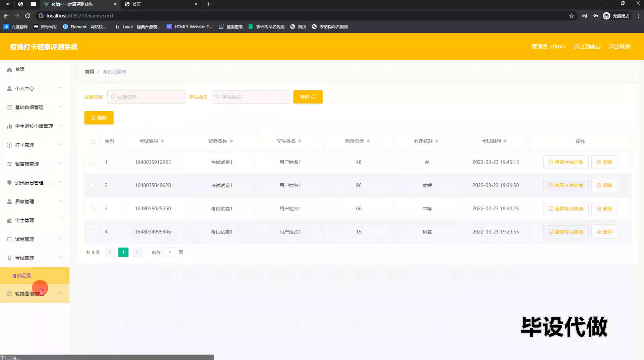Click the 查询 search button
The height and width of the screenshot is (360, 644).
pyautogui.click(x=308, y=97)
